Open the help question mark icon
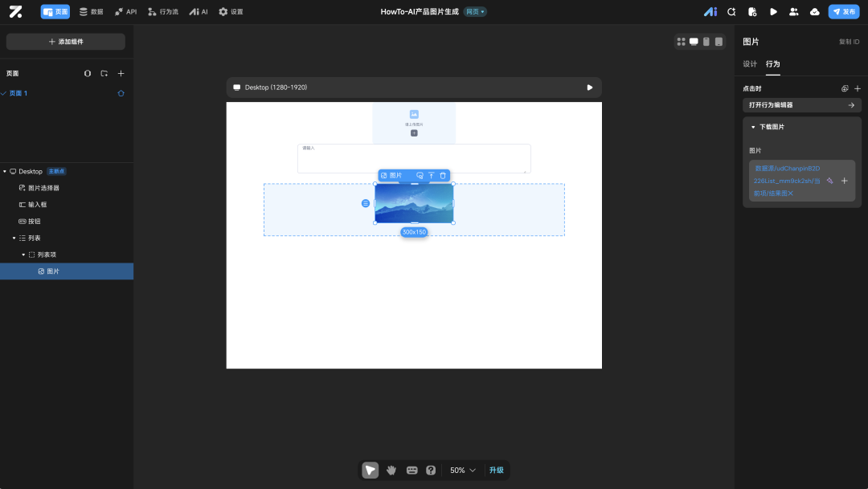Viewport: 868px width, 489px height. tap(431, 471)
